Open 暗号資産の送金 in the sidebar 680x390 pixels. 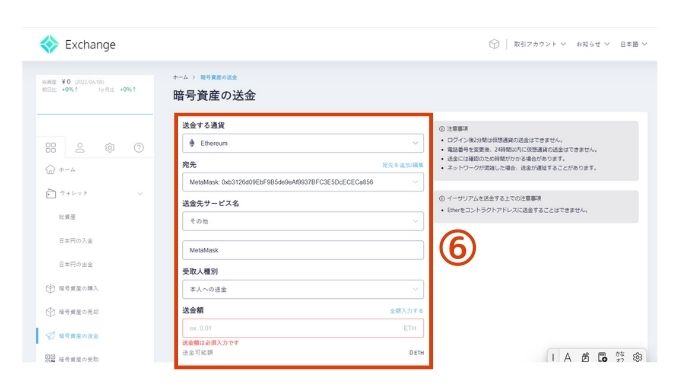[x=79, y=336]
